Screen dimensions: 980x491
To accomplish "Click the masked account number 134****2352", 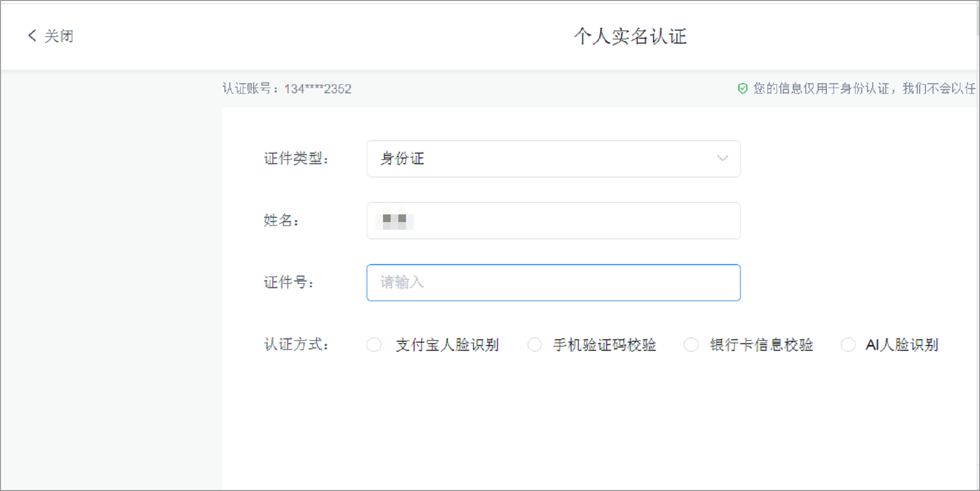I will pyautogui.click(x=317, y=89).
